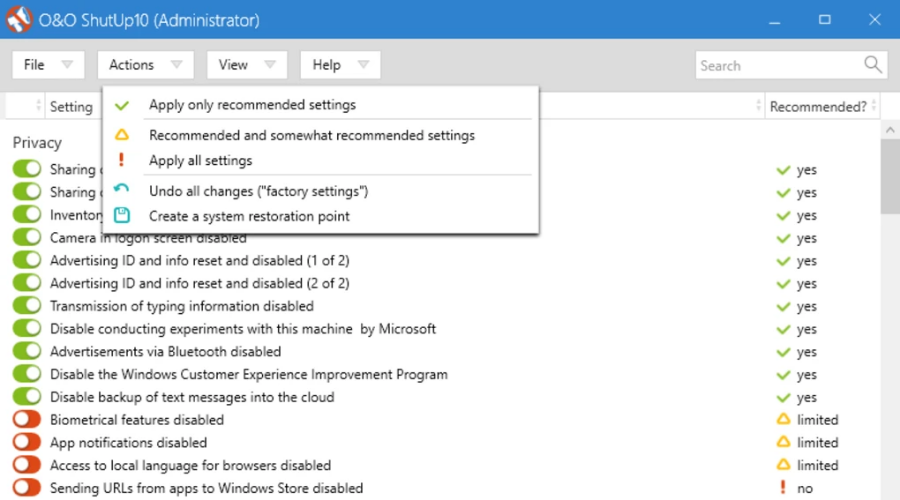Select Recommended and somewhat recommended settings
This screenshot has height=500, width=900.
click(x=321, y=135)
